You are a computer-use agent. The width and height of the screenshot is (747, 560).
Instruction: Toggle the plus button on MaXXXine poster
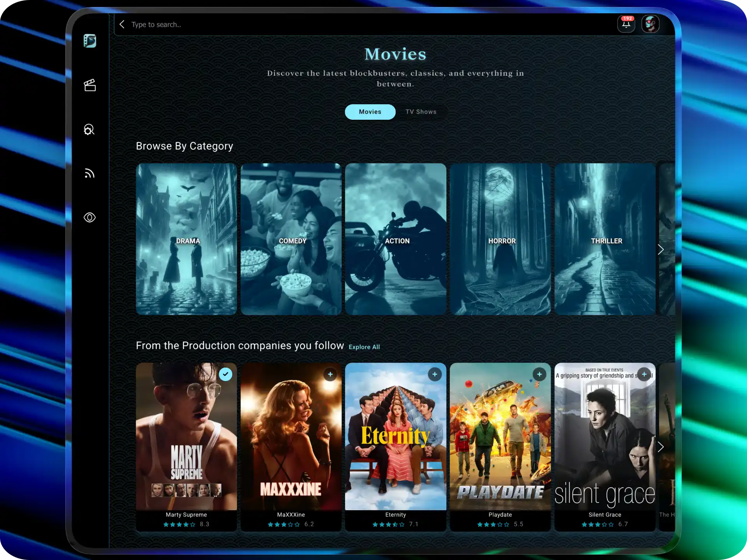330,374
